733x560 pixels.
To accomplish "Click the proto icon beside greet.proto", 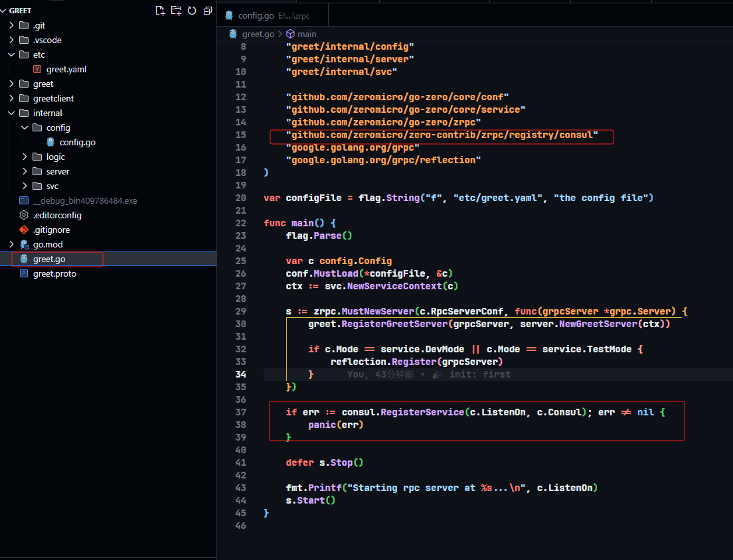I will coord(24,273).
